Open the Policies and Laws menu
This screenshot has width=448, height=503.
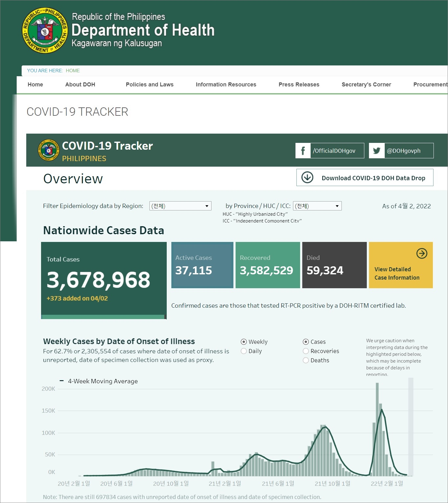[x=149, y=85]
